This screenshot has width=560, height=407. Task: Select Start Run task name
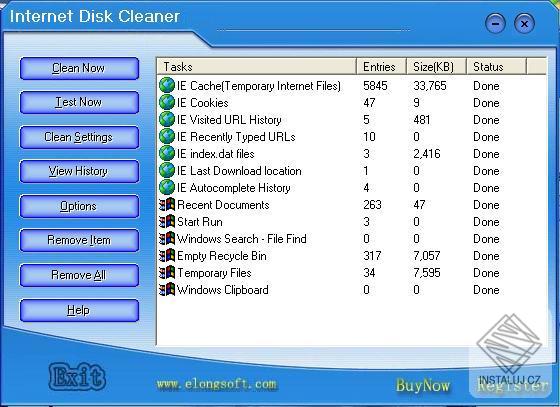pos(200,222)
